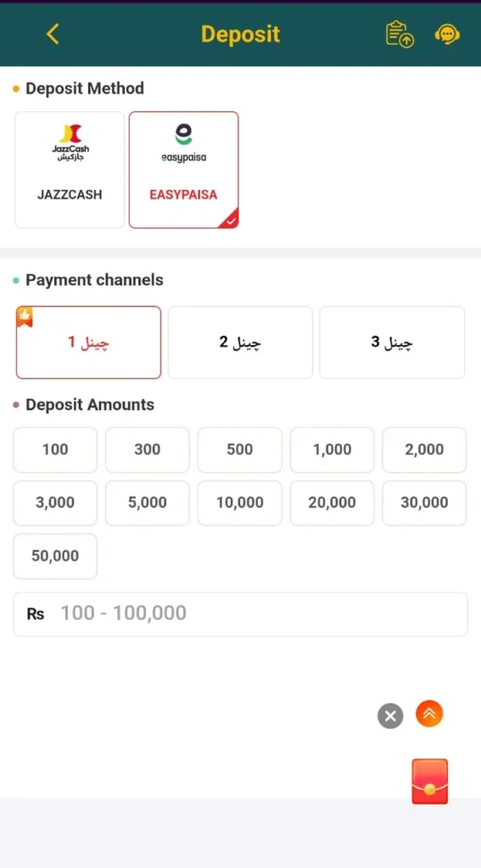481x868 pixels.
Task: Tap the orange scroll-to-top arrow icon
Action: [429, 714]
